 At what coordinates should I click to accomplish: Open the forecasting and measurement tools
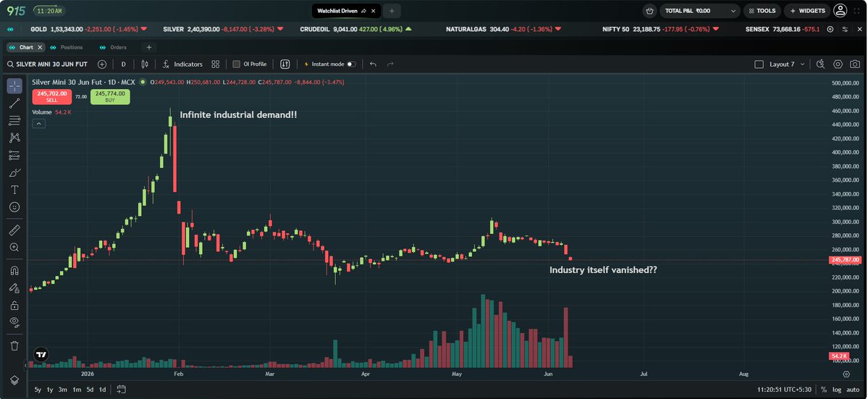point(14,156)
